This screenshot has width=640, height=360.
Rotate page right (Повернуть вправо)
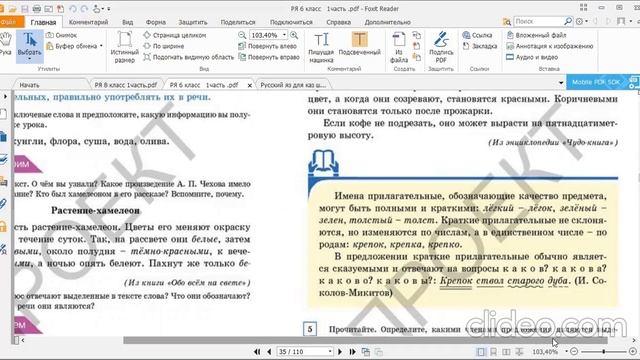tap(269, 57)
